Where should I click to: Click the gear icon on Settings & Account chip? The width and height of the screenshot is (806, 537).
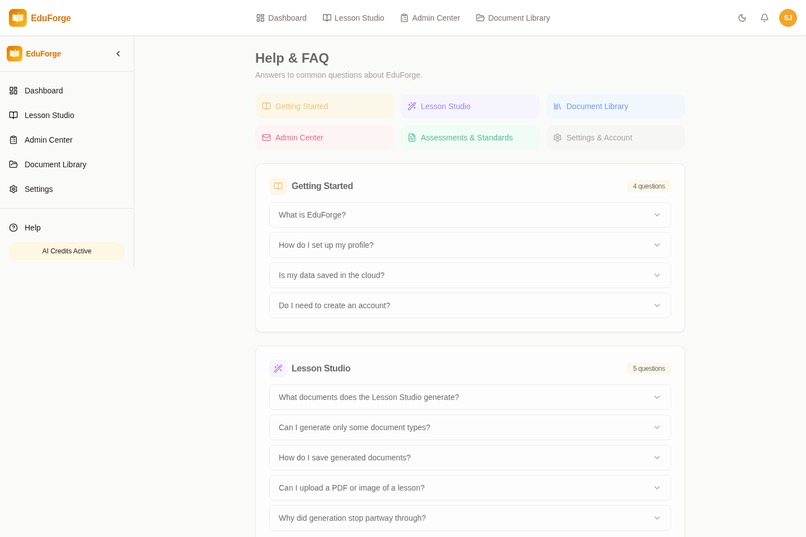point(557,138)
